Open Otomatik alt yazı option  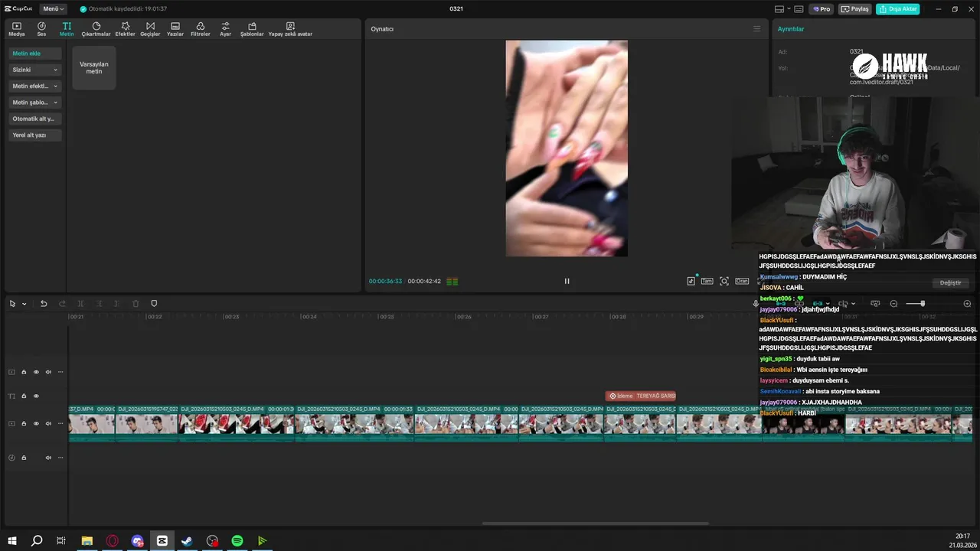pos(34,119)
